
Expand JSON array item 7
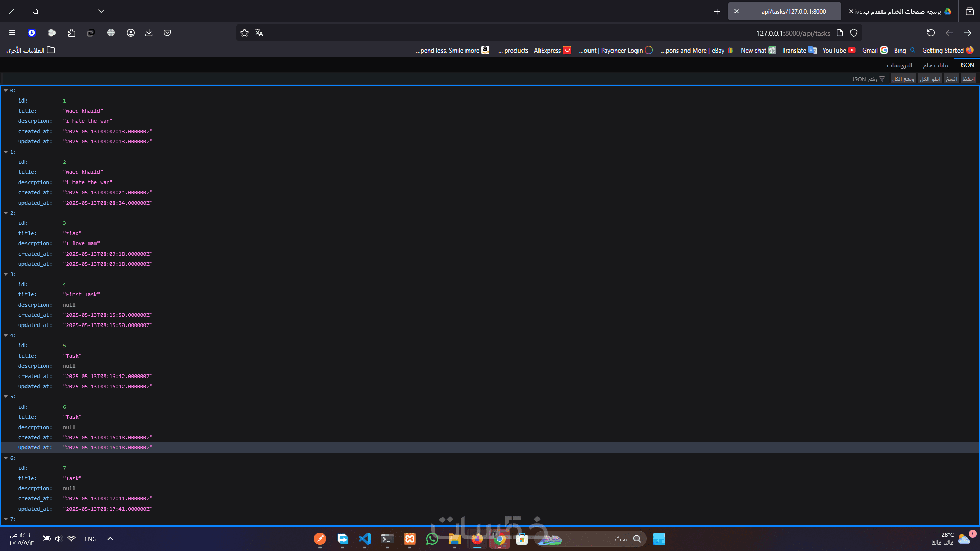[6, 519]
